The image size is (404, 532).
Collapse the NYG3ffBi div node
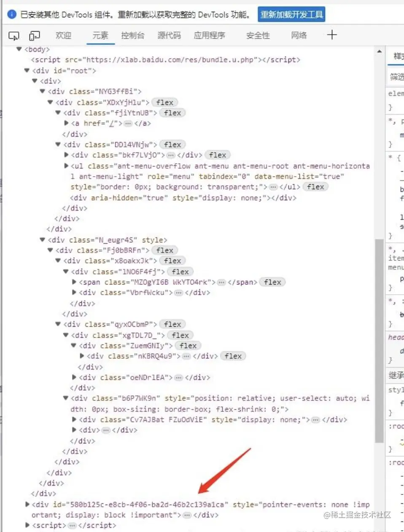(43, 91)
